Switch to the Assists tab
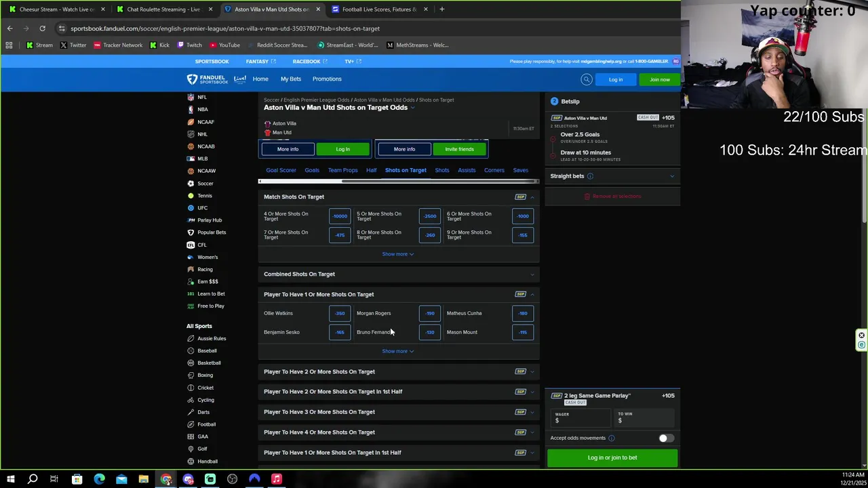 pos(467,170)
